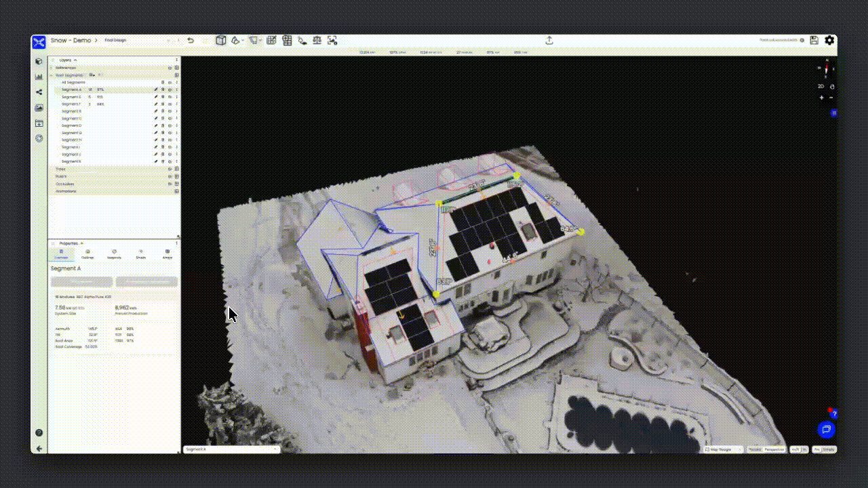The height and width of the screenshot is (488, 868).
Task: Expand the References layer group
Action: coord(52,68)
